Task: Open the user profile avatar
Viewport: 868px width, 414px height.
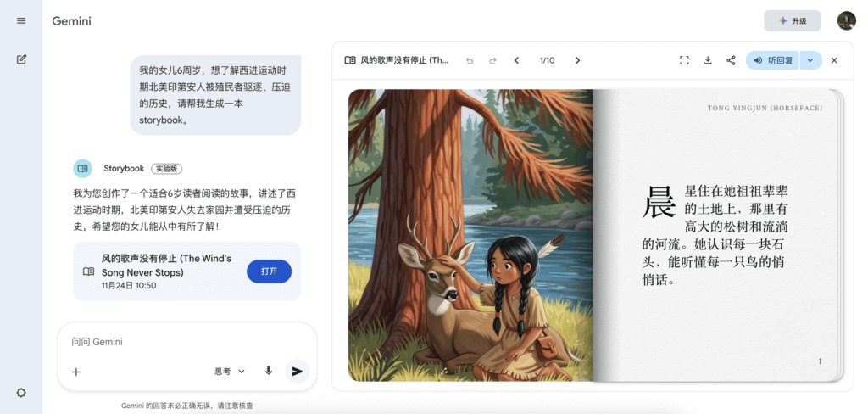Action: tap(847, 21)
